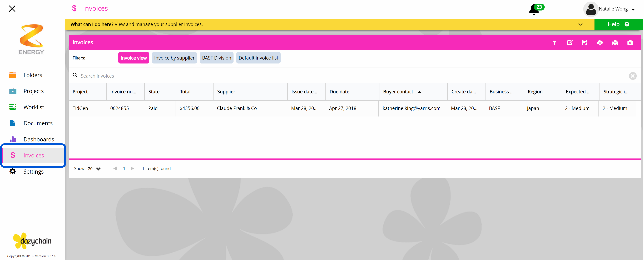Viewport: 644px width, 260px height.
Task: Sort by the Buyer contact column header
Action: pyautogui.click(x=398, y=92)
